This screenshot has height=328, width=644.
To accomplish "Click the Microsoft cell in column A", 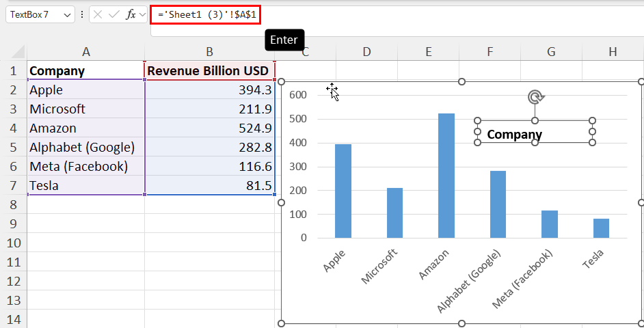I will 86,109.
